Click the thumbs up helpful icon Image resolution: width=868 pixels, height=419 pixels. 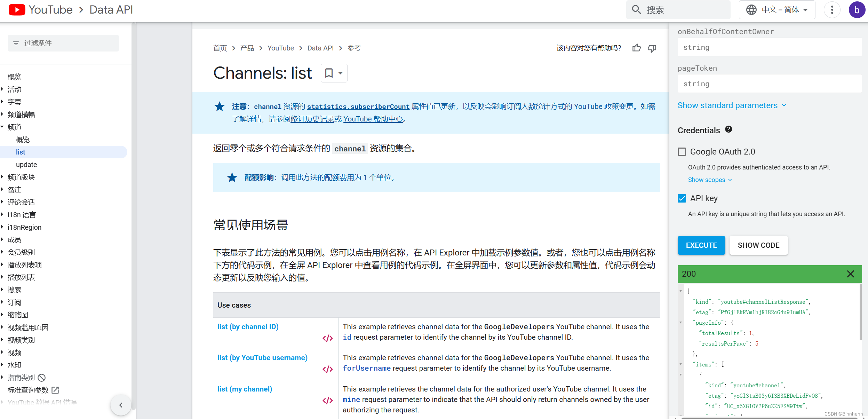point(636,48)
